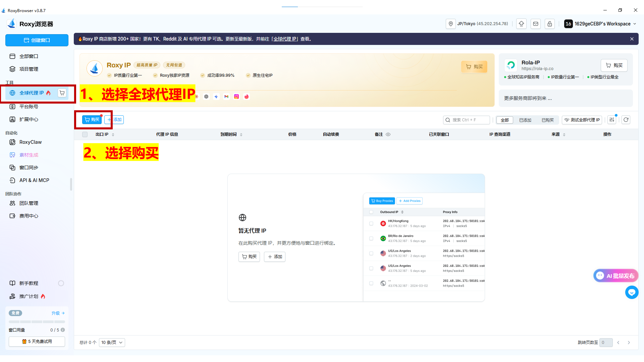This screenshot has width=644, height=362.
Task: Click the Rola-IP green logo
Action: [x=511, y=65]
